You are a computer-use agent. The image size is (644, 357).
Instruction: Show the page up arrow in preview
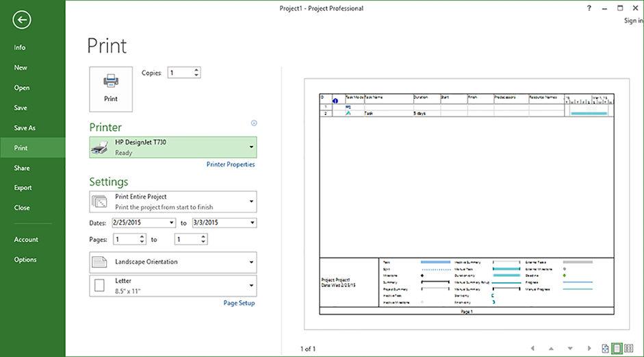click(551, 348)
